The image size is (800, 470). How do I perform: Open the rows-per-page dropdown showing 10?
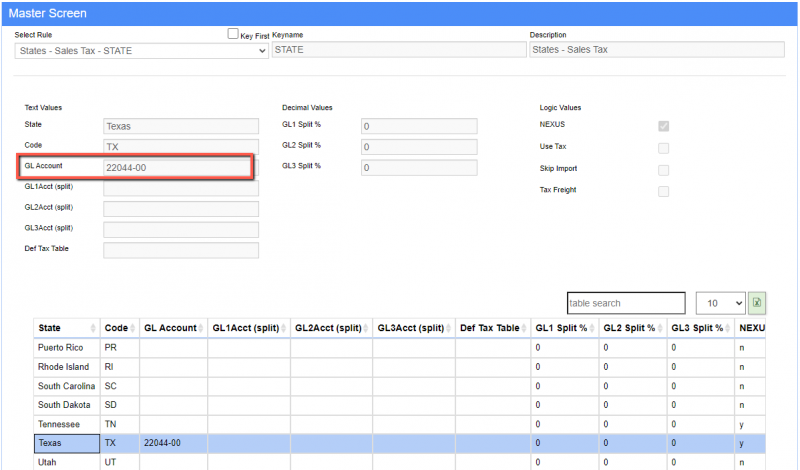(718, 303)
